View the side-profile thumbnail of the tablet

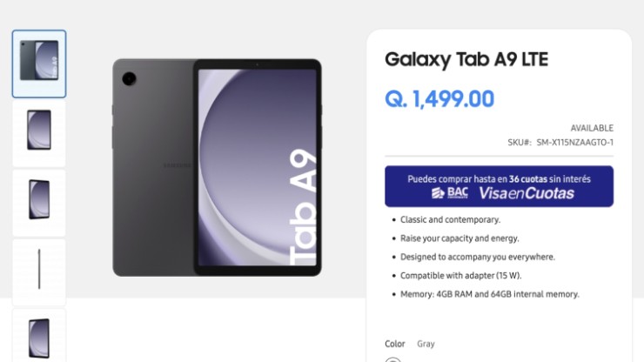(39, 270)
